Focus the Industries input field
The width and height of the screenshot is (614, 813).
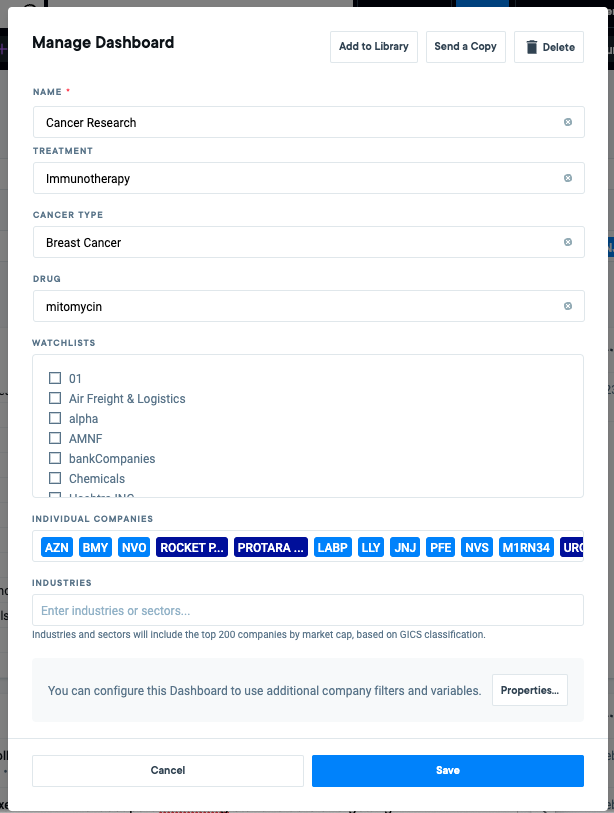tap(308, 610)
